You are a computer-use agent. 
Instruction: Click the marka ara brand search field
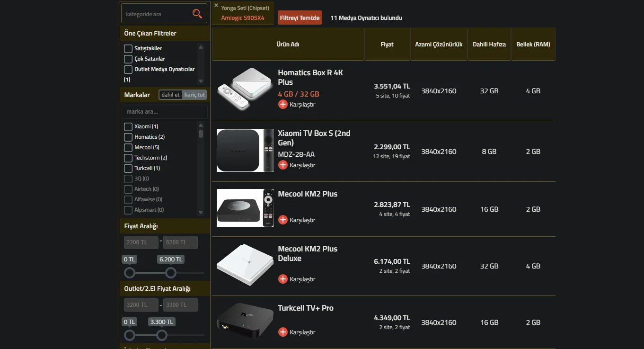[x=164, y=112]
